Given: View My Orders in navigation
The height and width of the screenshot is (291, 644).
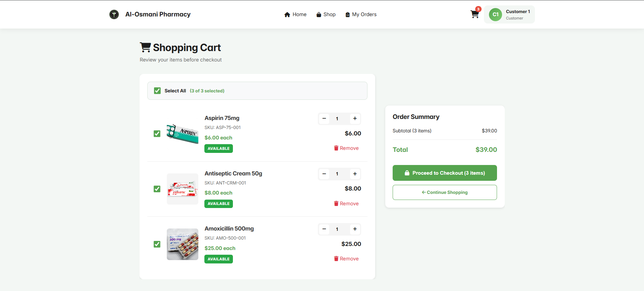Looking at the screenshot, I should [x=361, y=14].
